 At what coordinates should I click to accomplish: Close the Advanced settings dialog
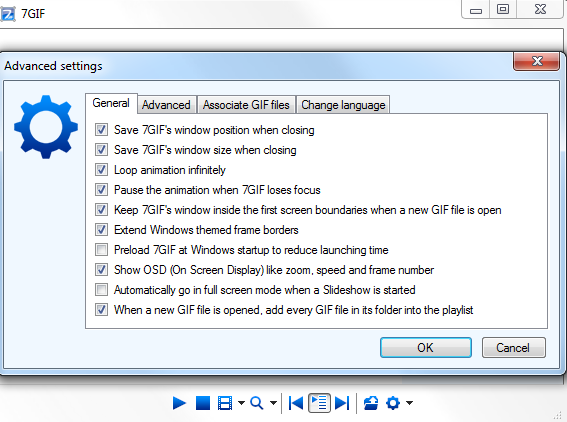coord(537,61)
